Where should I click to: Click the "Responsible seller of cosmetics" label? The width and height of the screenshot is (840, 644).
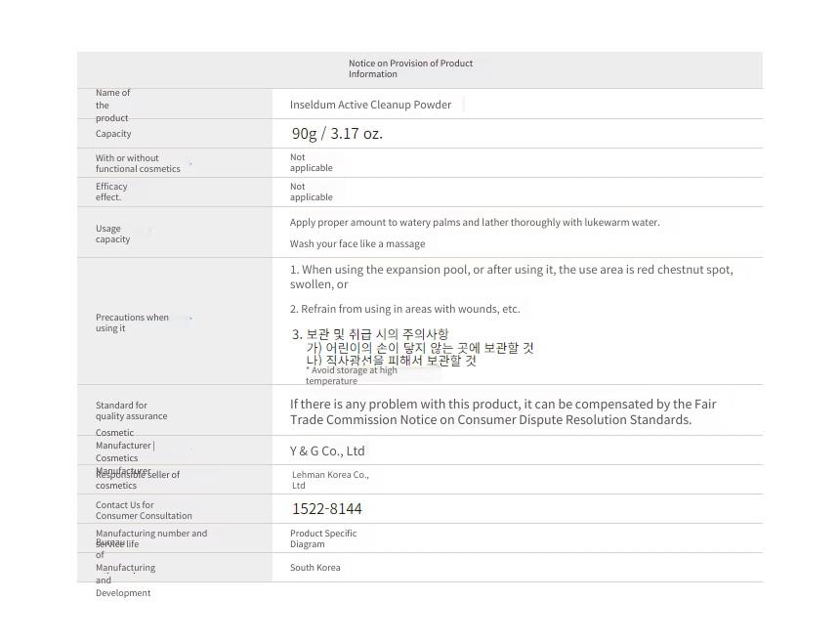138,480
